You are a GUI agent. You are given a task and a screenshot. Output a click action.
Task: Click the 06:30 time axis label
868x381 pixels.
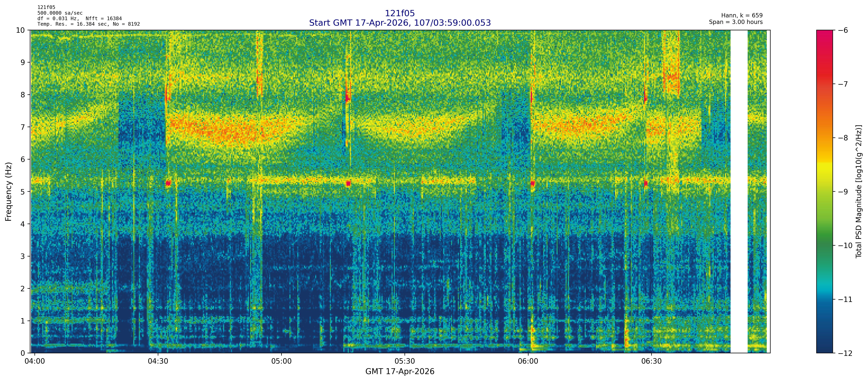tap(651, 362)
